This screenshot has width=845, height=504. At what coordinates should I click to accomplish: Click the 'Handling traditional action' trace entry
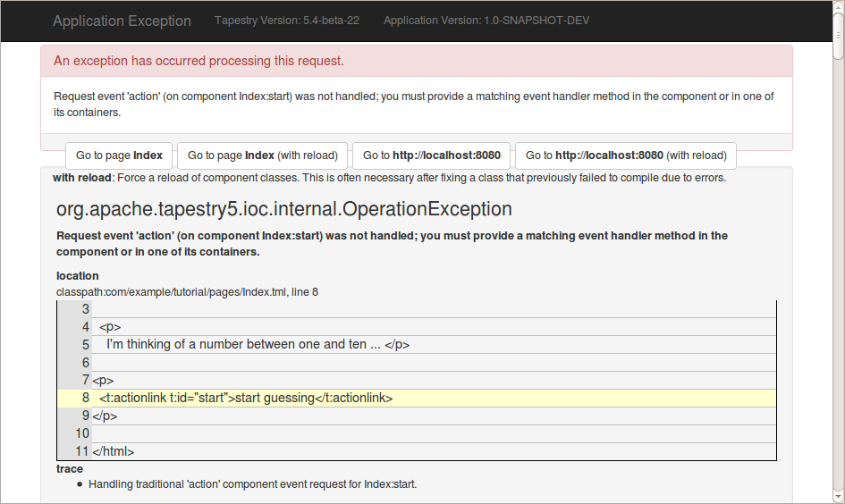pos(252,484)
